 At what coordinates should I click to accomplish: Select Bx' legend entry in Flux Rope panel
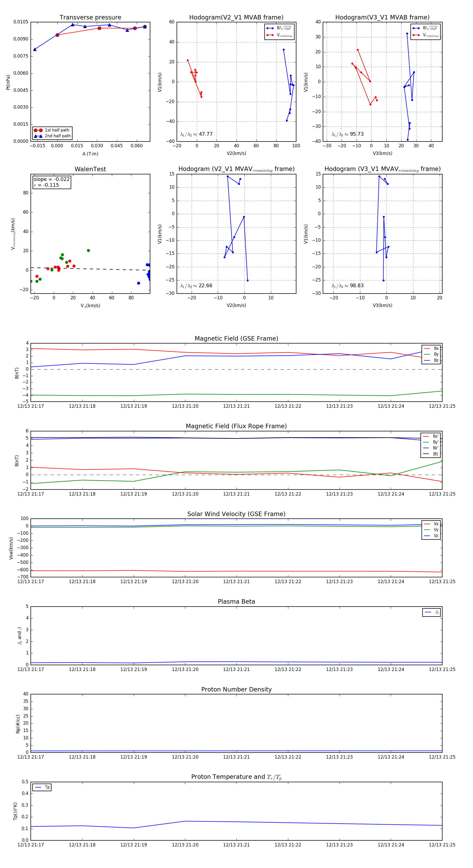431,436
